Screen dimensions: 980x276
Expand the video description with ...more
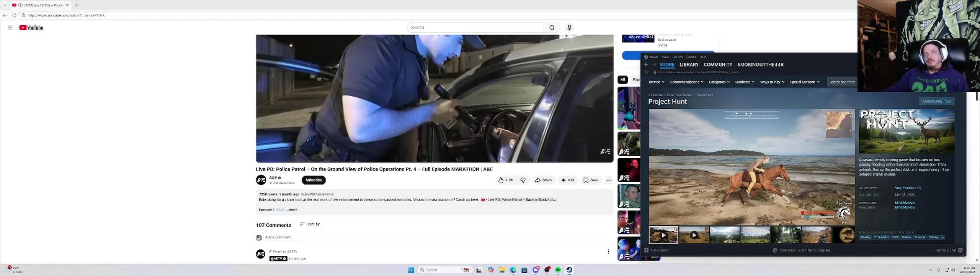[x=292, y=210]
